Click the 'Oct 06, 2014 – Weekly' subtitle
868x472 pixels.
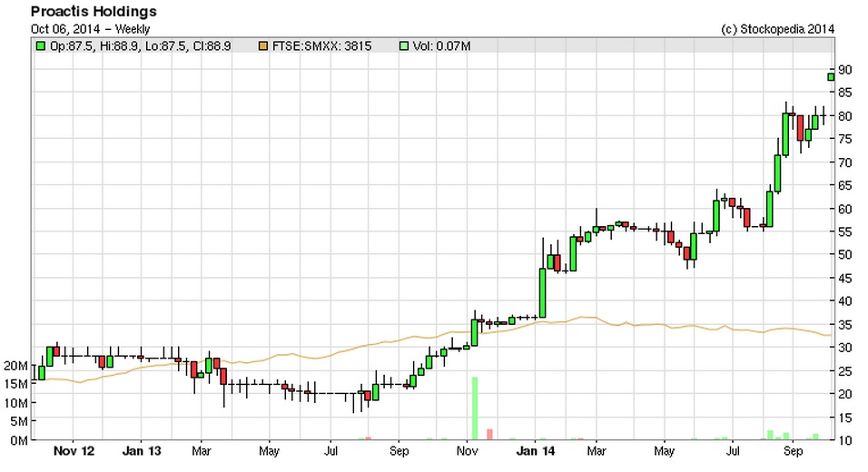(90, 29)
